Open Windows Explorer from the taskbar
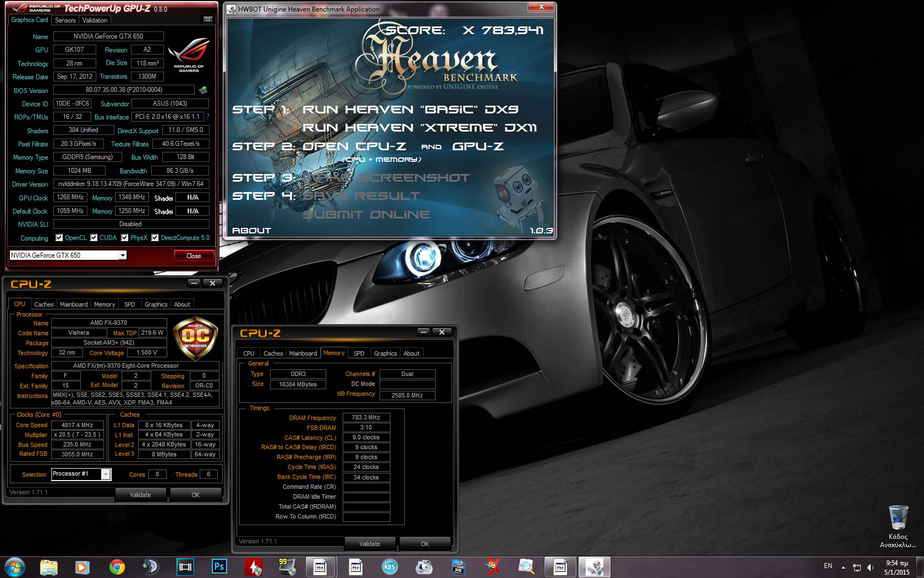This screenshot has width=924, height=578. (49, 567)
